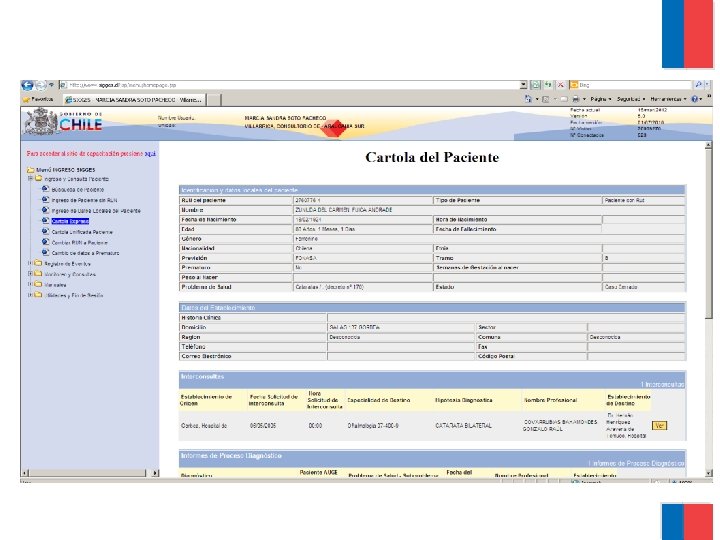Viewport: 720px width, 540px height.
Task: Open the Seguridad dropdown menu
Action: [631, 99]
